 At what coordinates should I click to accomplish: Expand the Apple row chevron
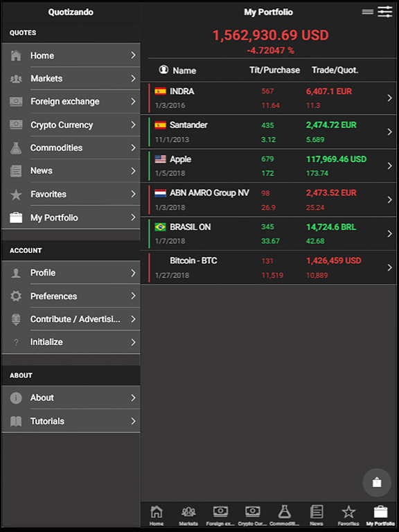(x=389, y=166)
